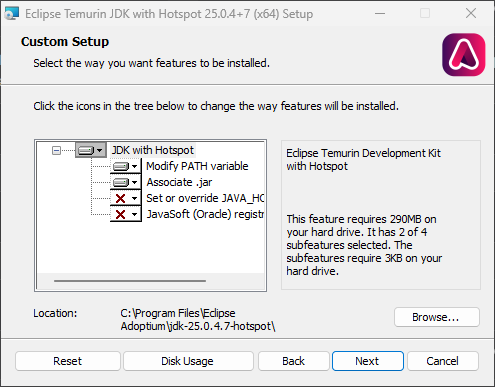Image resolution: width=495 pixels, height=387 pixels.
Task: Open the dropdown arrow for JDK with Hotspot
Action: pos(99,151)
